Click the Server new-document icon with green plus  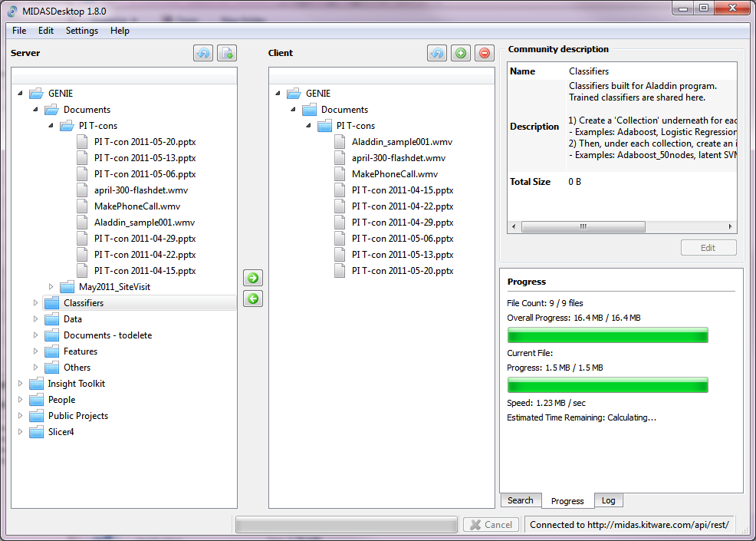point(226,53)
